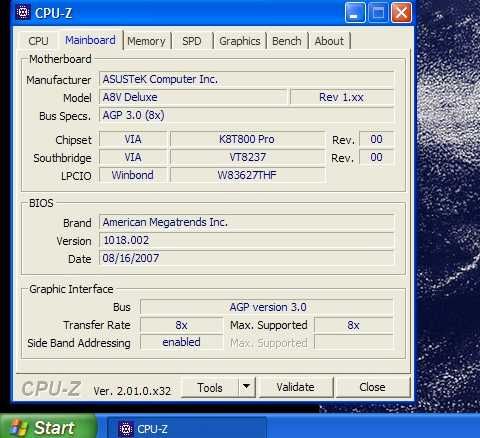Click the VT8237 southbridge value

(247, 157)
